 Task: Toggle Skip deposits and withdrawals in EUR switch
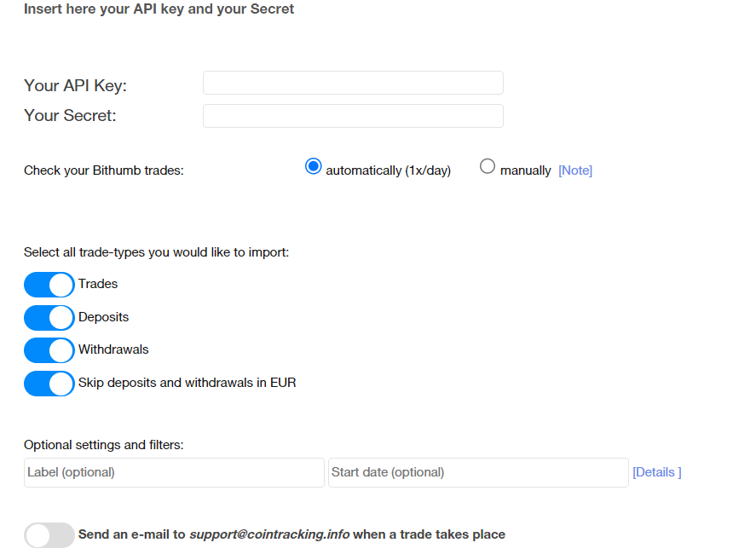point(49,384)
